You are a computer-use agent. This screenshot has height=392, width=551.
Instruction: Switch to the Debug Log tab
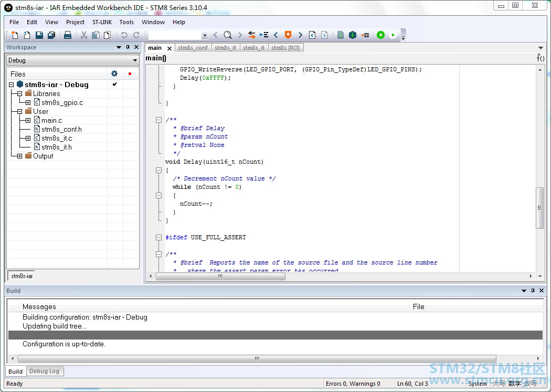[44, 371]
